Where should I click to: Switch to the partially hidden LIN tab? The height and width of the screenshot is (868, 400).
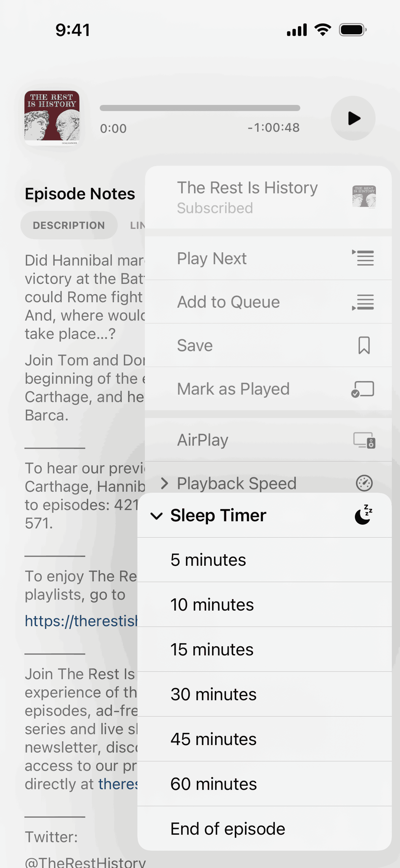(x=137, y=225)
